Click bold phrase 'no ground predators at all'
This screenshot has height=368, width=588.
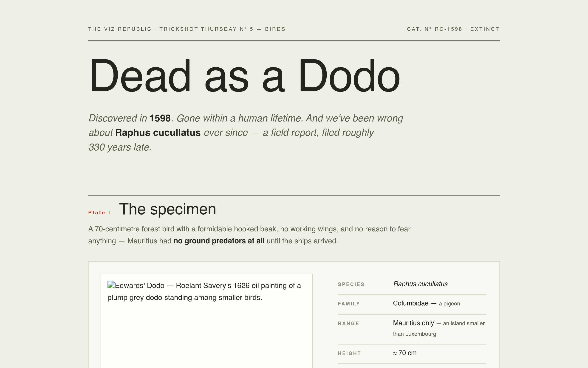219,241
